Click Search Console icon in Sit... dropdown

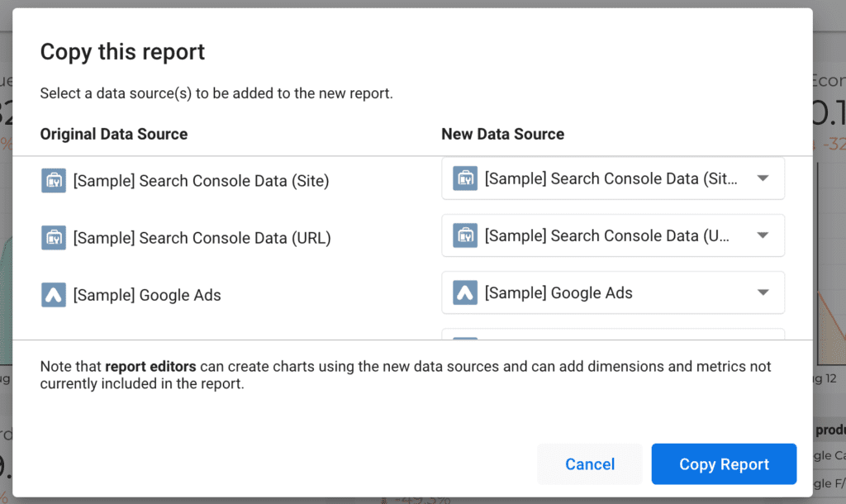465,178
